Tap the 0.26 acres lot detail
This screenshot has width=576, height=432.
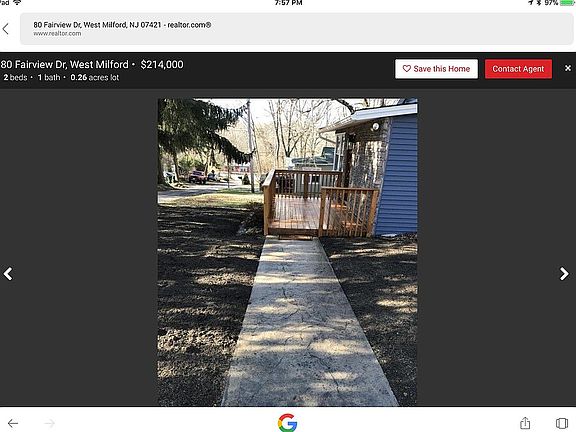[95, 78]
